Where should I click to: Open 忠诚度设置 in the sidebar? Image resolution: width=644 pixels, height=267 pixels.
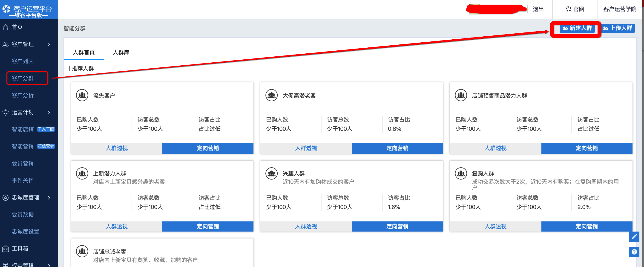26,232
